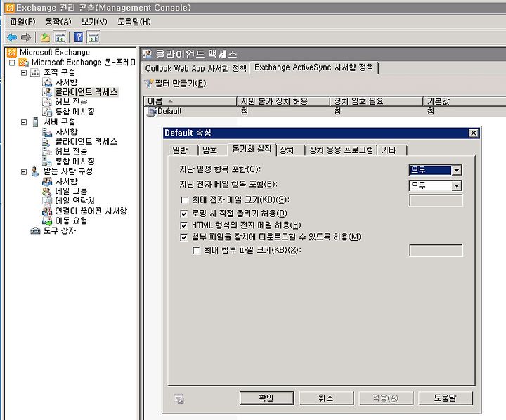The image size is (506, 420).
Task: Click the Default policy row icon
Action: (151, 112)
